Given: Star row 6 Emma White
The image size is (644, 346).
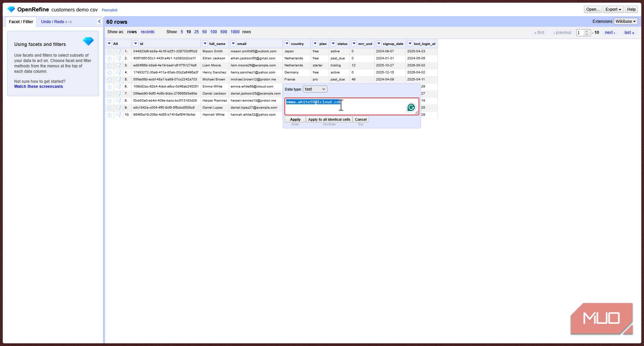Looking at the screenshot, I should point(109,86).
